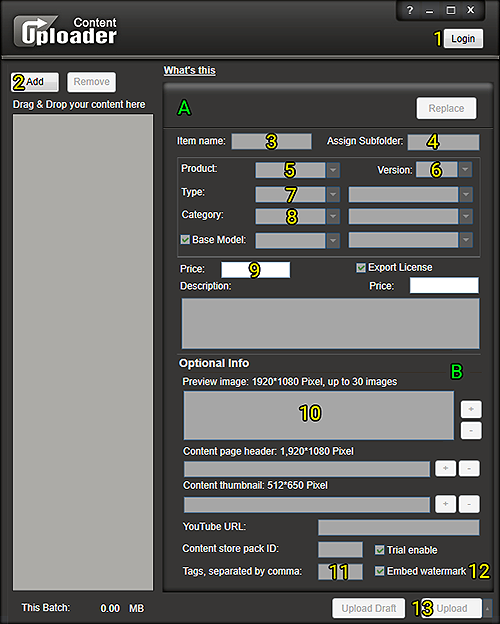Viewport: 500px width, 624px height.
Task: Focus the Item name field
Action: [271, 142]
